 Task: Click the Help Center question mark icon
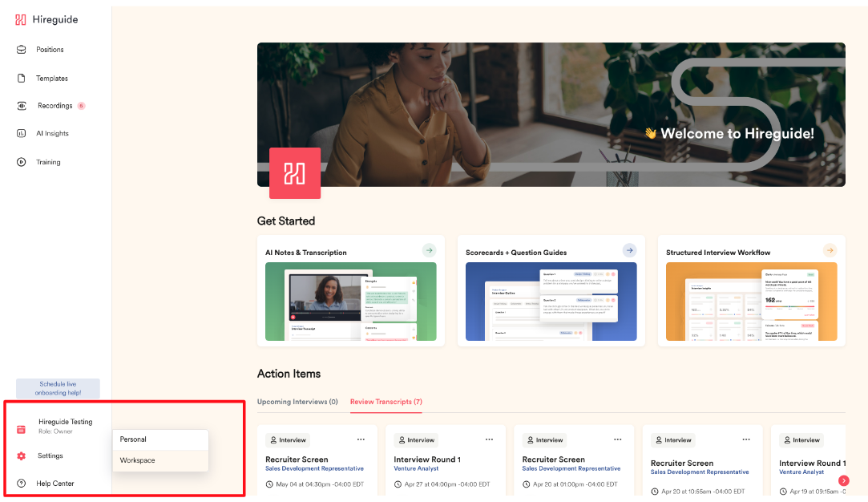click(x=21, y=484)
